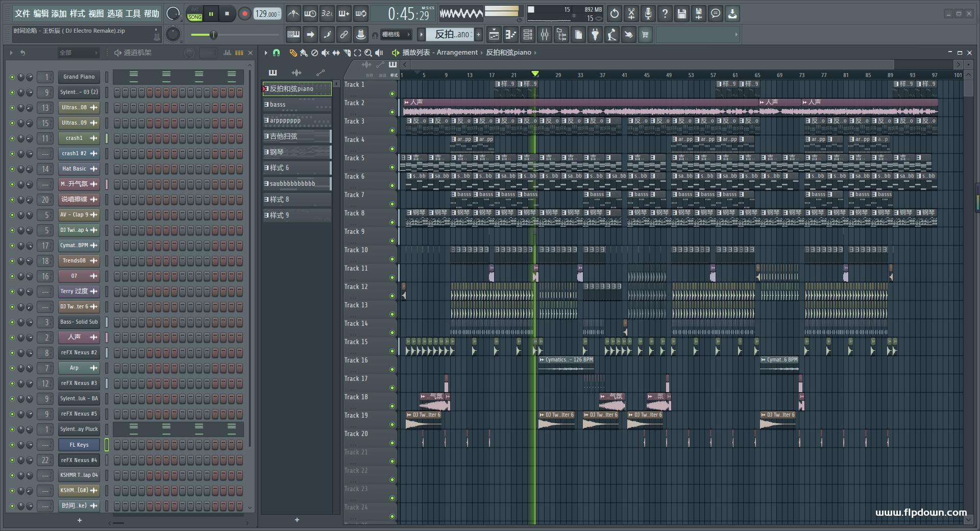
Task: Open the 文件 (File) menu
Action: click(22, 13)
